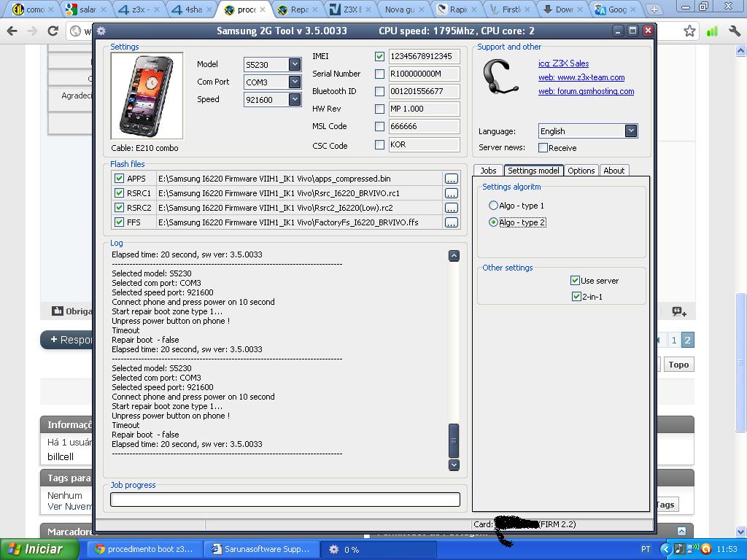747x560 pixels.
Task: Click the CSC Code field showing KOR
Action: pyautogui.click(x=424, y=144)
